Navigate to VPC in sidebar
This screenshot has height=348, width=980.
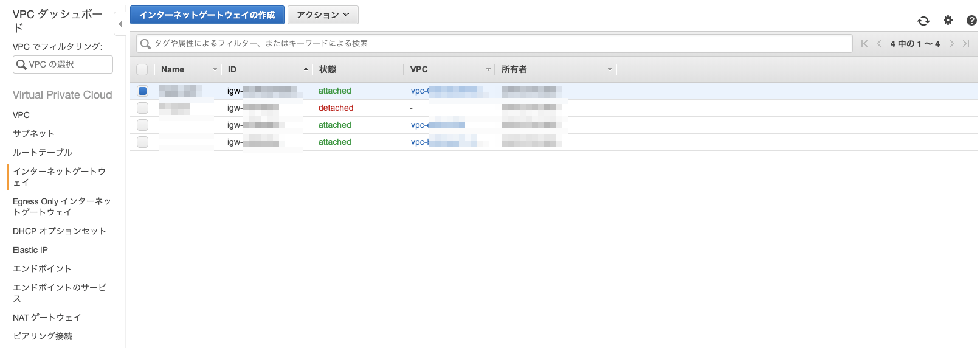[x=21, y=115]
